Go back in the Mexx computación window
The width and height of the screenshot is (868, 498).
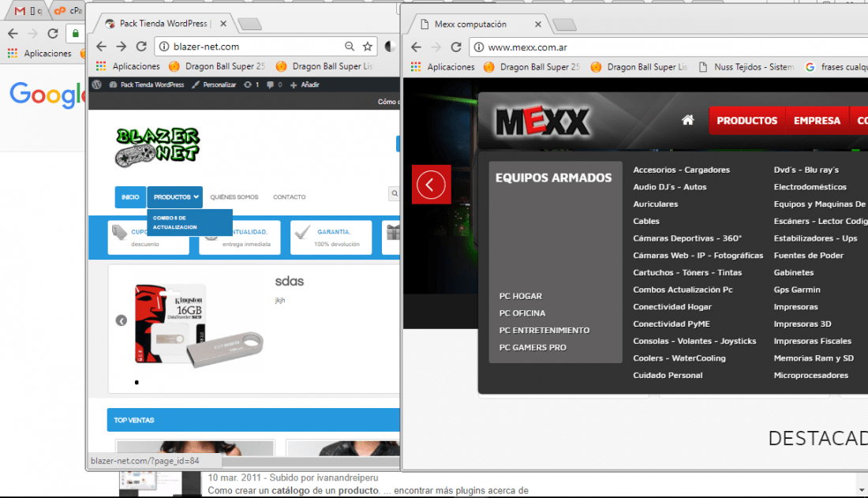coord(417,47)
